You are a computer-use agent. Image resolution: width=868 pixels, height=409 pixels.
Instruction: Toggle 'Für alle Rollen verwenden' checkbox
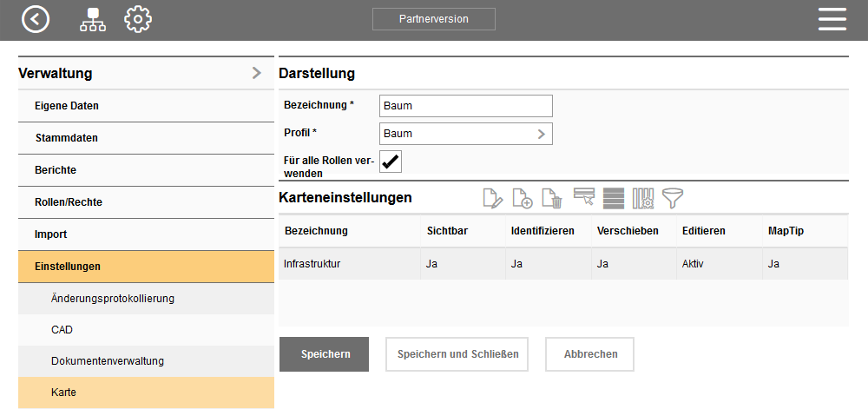click(391, 162)
